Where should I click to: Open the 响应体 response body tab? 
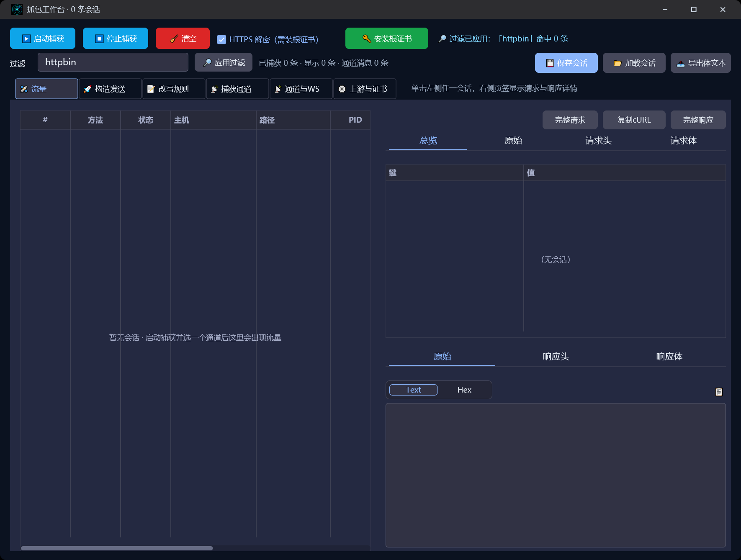pos(669,357)
